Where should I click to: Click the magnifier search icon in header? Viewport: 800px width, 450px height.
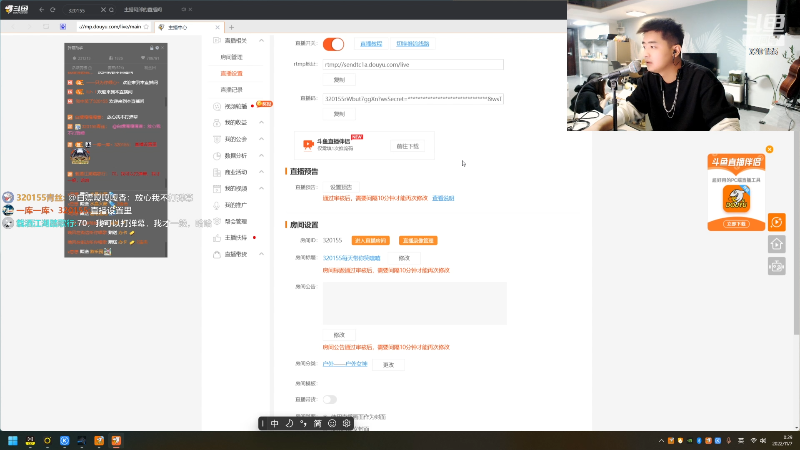(111, 10)
